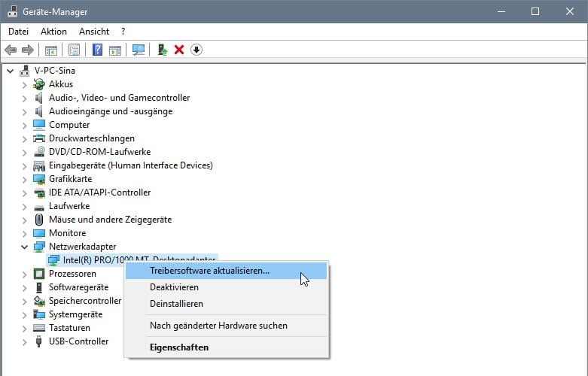Select the IDE ATA/ATAPI-Controller label
The height and width of the screenshot is (376, 588).
99,193
